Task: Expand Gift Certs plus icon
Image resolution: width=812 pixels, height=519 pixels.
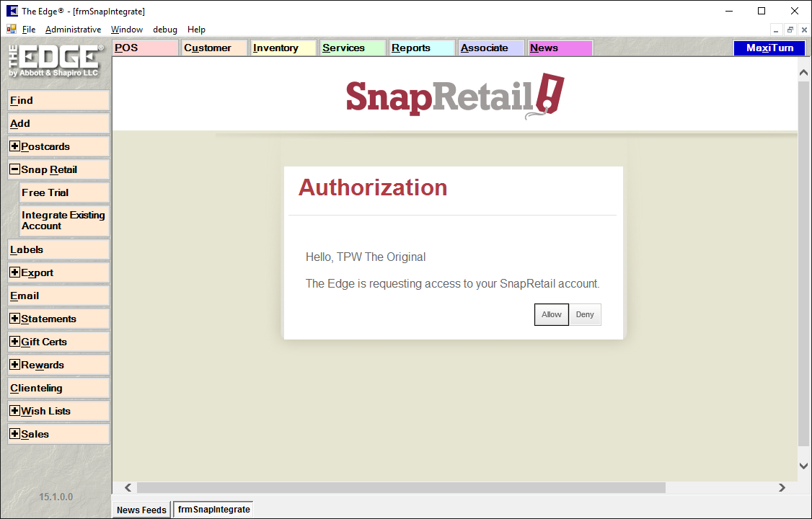Action: click(15, 342)
